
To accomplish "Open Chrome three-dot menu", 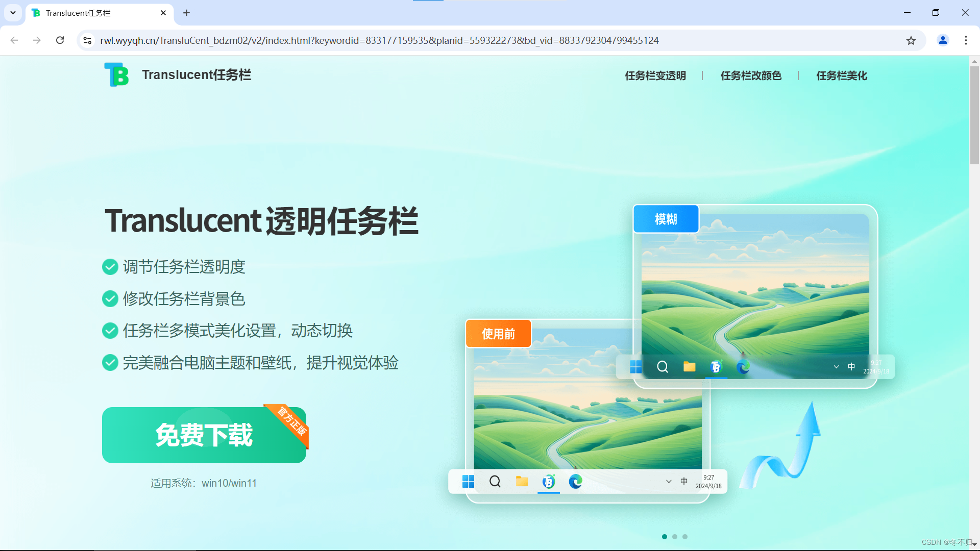I will point(966,40).
